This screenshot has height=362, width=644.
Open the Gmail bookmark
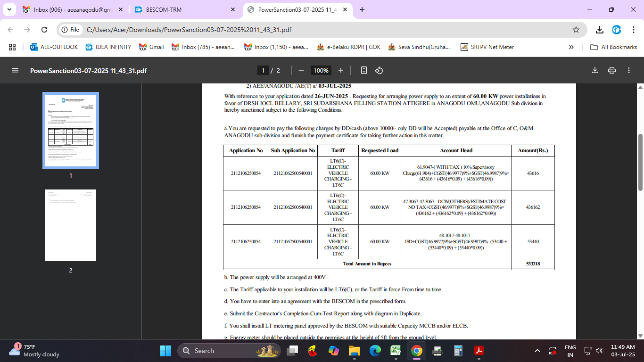pyautogui.click(x=151, y=47)
